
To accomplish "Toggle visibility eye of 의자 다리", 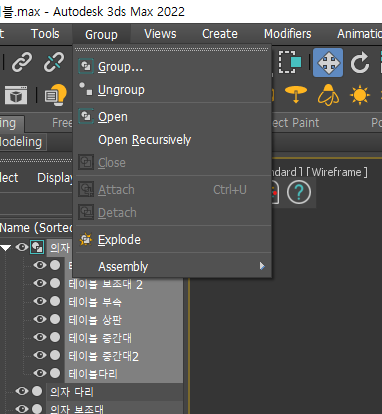I will coord(22,391).
